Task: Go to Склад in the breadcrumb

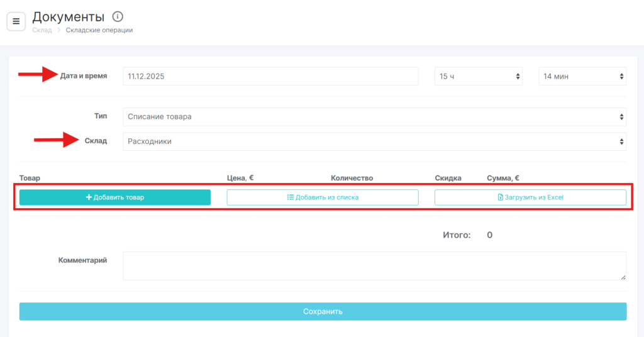Action: tap(42, 30)
